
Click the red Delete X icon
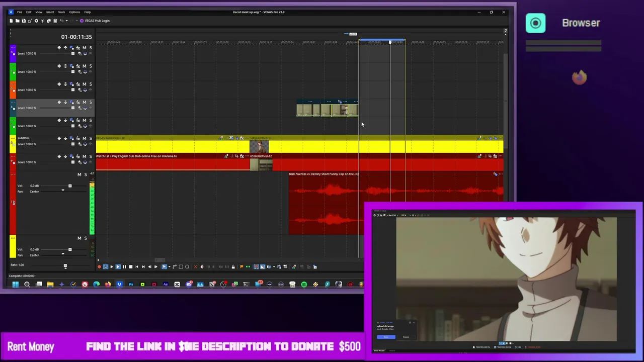[196, 266]
